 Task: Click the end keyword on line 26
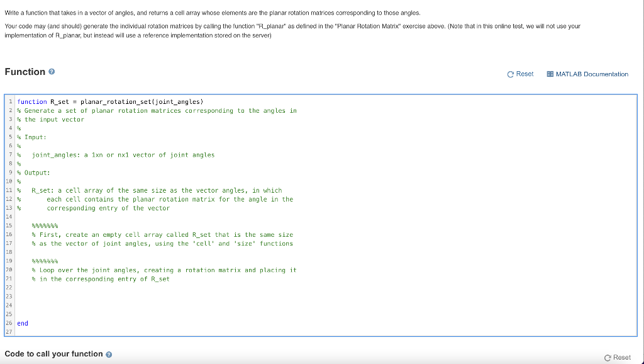pyautogui.click(x=21, y=323)
